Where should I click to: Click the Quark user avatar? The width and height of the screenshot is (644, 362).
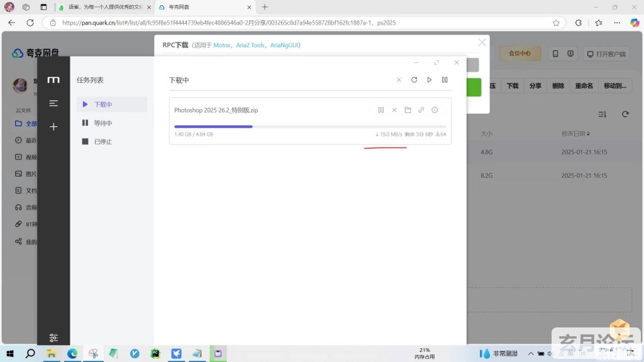(20, 85)
